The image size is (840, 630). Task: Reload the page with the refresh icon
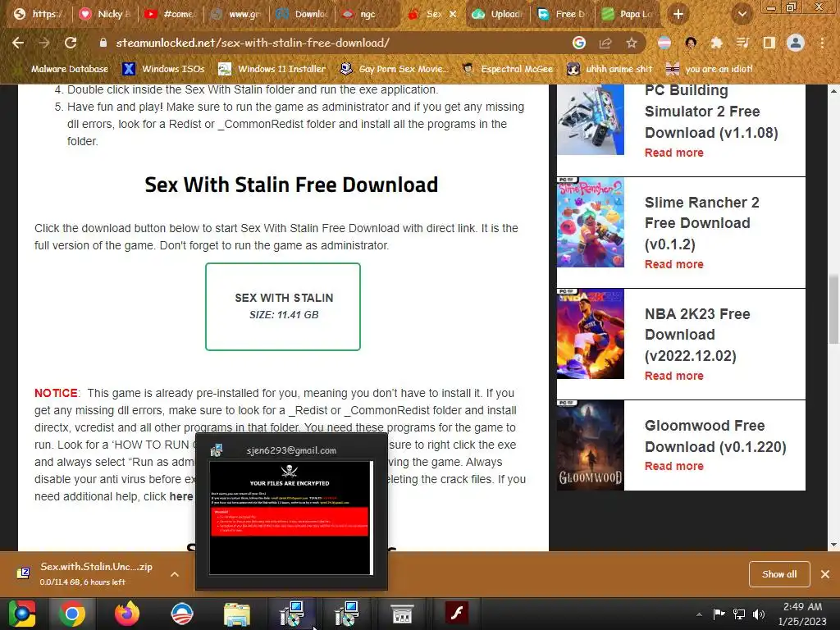(x=71, y=43)
